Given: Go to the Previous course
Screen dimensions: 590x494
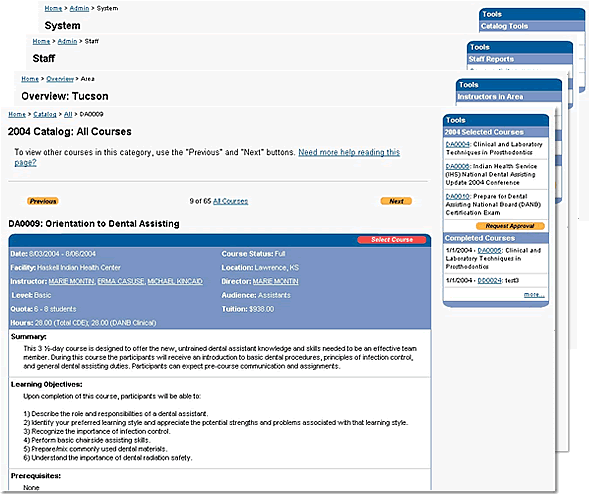Looking at the screenshot, I should point(43,201).
